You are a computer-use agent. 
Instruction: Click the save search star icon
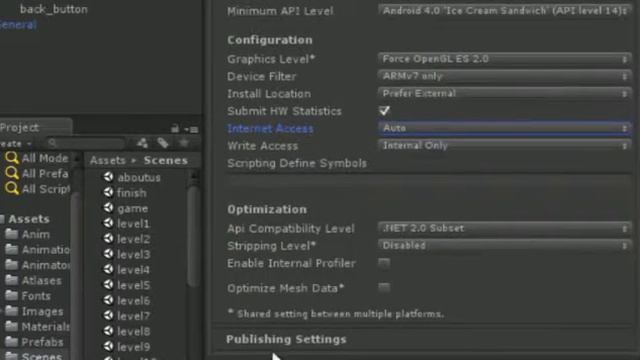click(184, 143)
